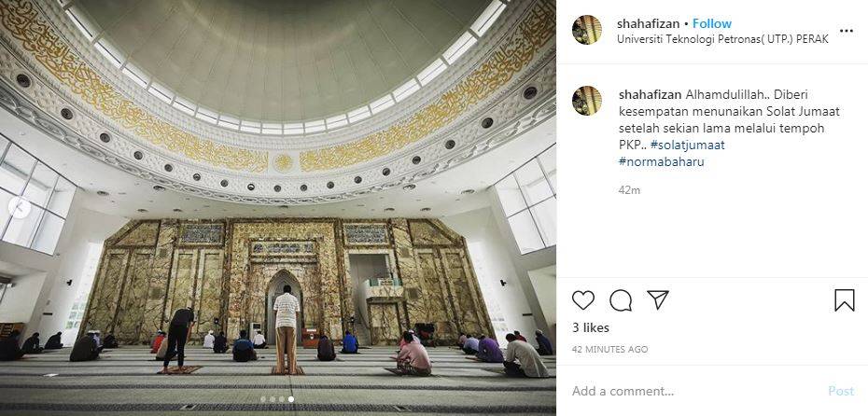This screenshot has width=868, height=416.
Task: Click the Post comment button
Action: click(841, 391)
